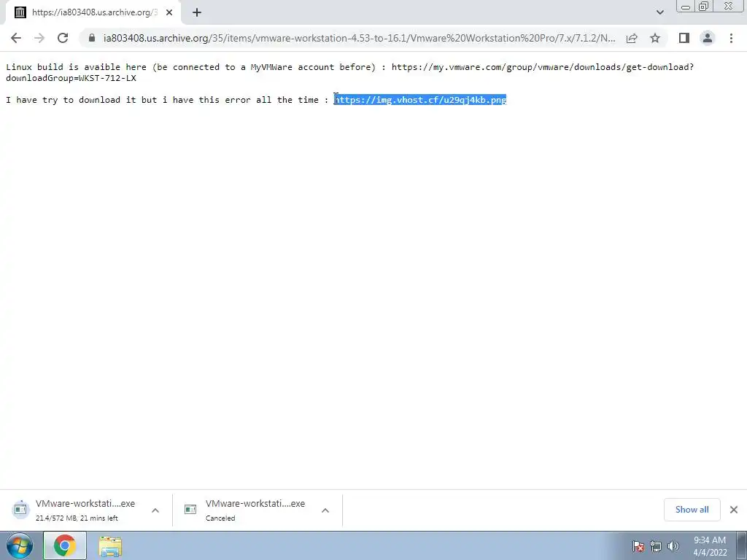Close the ia803408.us.archive.org tab
This screenshot has height=560, width=747.
(x=169, y=12)
